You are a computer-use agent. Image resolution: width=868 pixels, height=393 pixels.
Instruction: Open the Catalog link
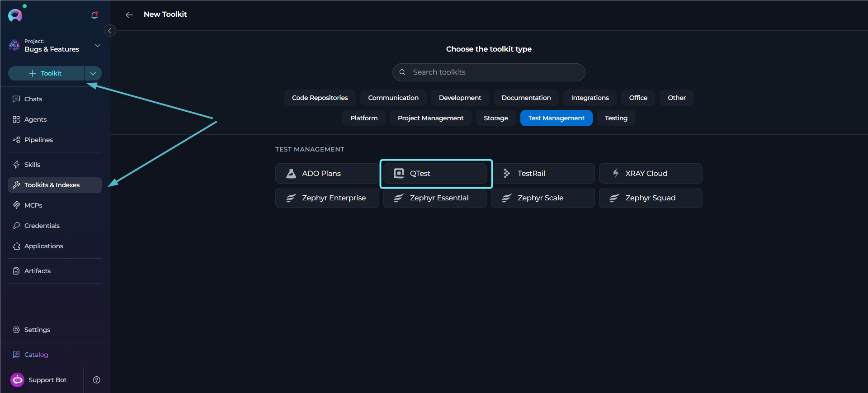(x=55, y=355)
